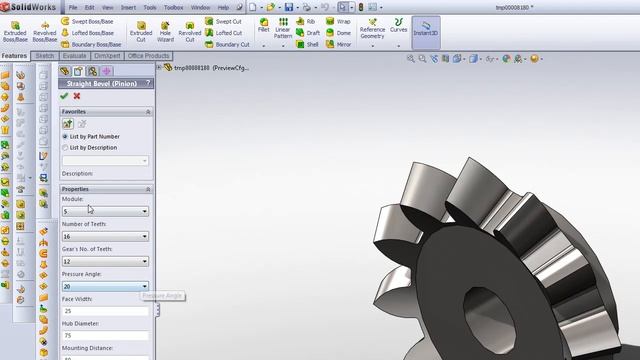This screenshot has width=640, height=360.
Task: Choose Lofted Cut feature
Action: pyautogui.click(x=224, y=33)
